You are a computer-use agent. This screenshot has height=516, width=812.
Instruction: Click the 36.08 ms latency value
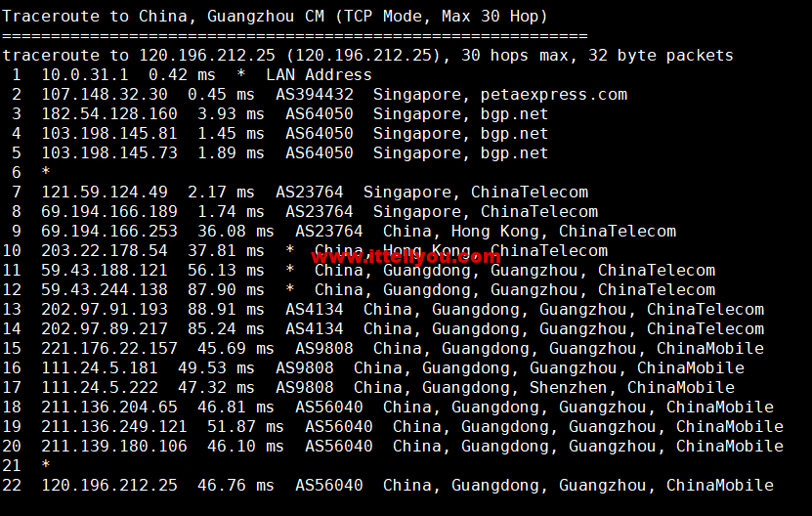pyautogui.click(x=235, y=231)
